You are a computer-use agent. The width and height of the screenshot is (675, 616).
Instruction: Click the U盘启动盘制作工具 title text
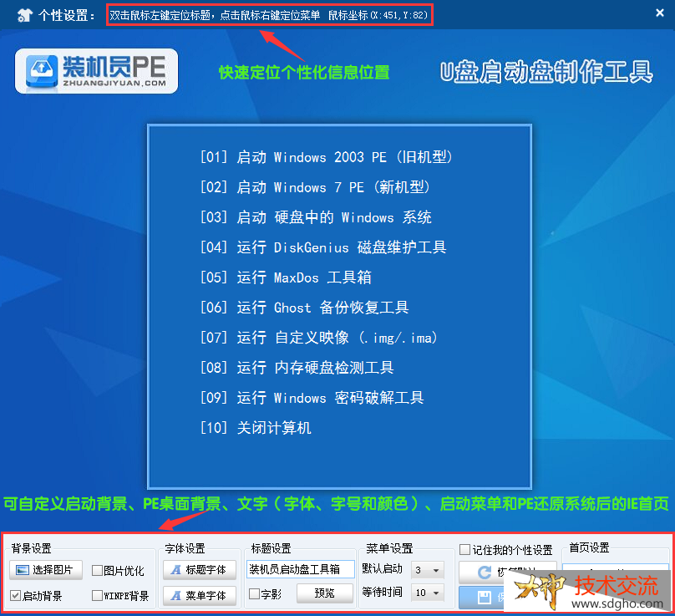(546, 72)
